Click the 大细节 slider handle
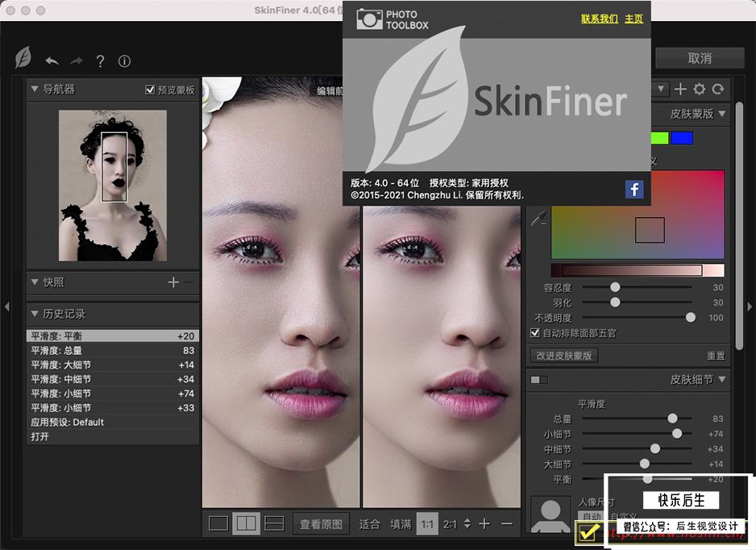 click(645, 464)
